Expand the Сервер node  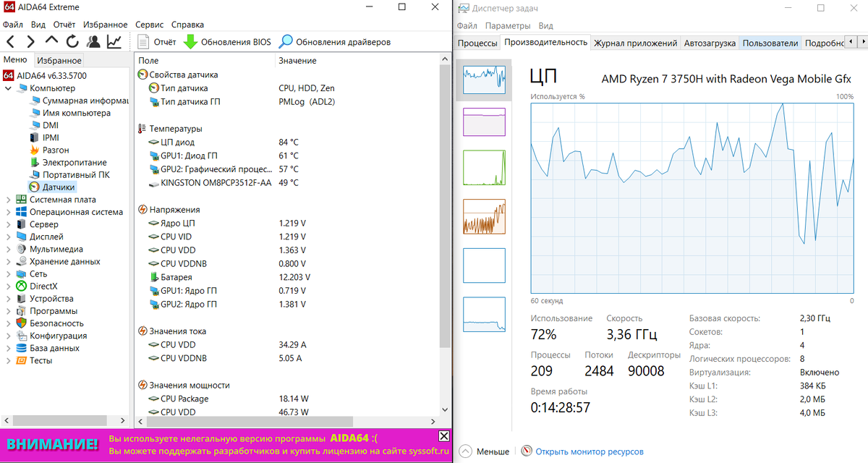click(8, 224)
